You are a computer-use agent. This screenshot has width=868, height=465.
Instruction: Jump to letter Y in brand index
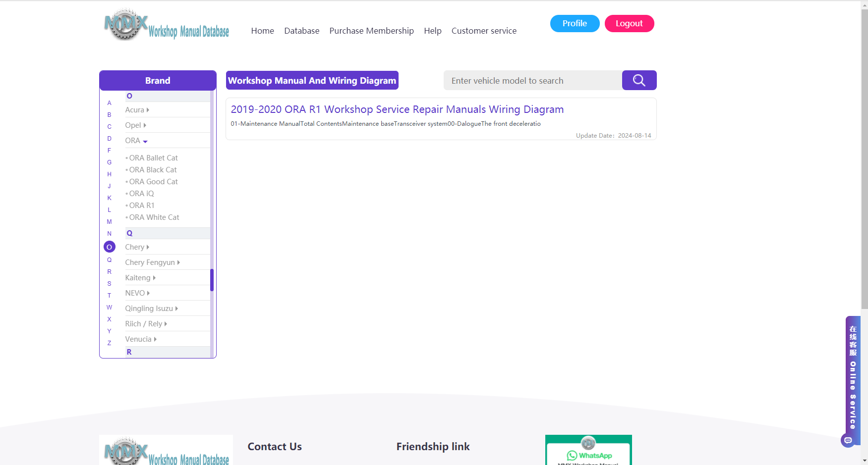pos(110,331)
